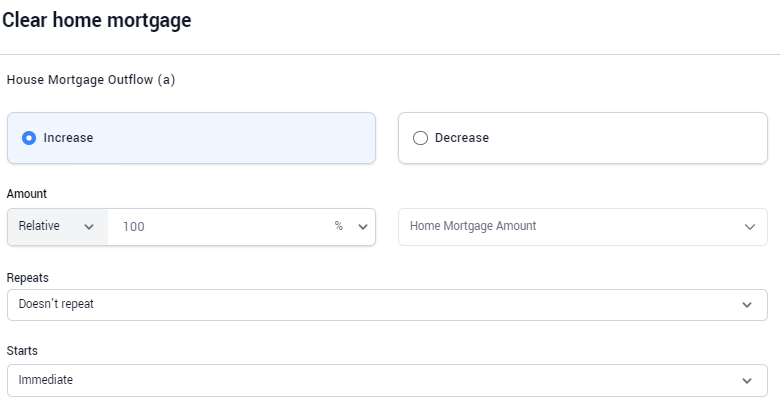Click the Home Mortgage Amount chevron arrow
780x408 pixels.
[750, 227]
